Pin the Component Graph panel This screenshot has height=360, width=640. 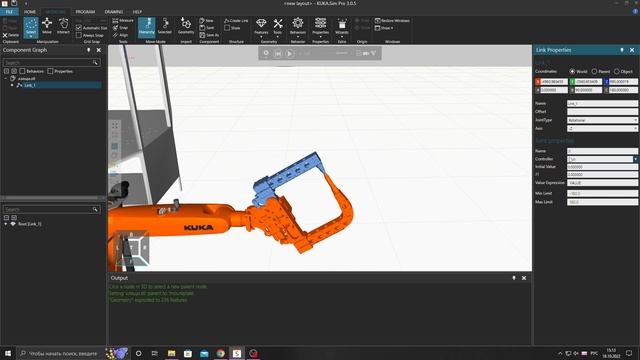[x=89, y=50]
